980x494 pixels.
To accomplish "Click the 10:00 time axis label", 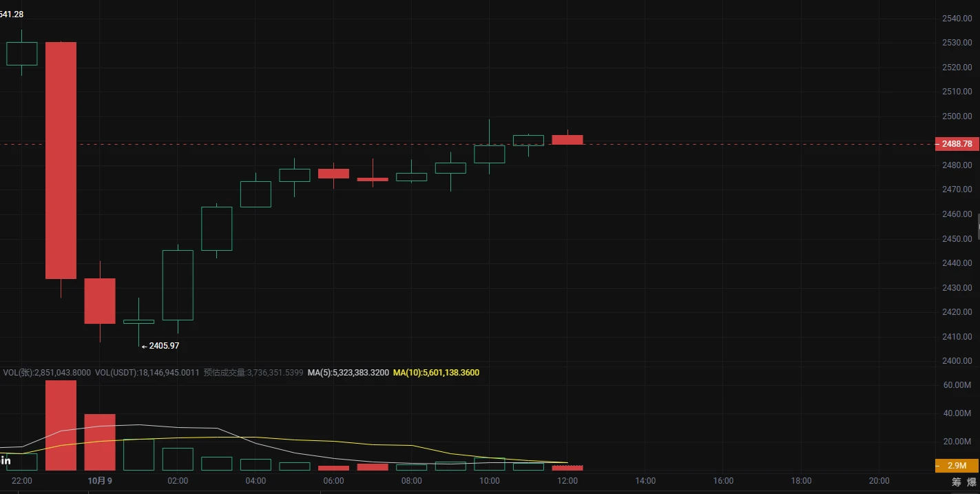I will point(490,481).
